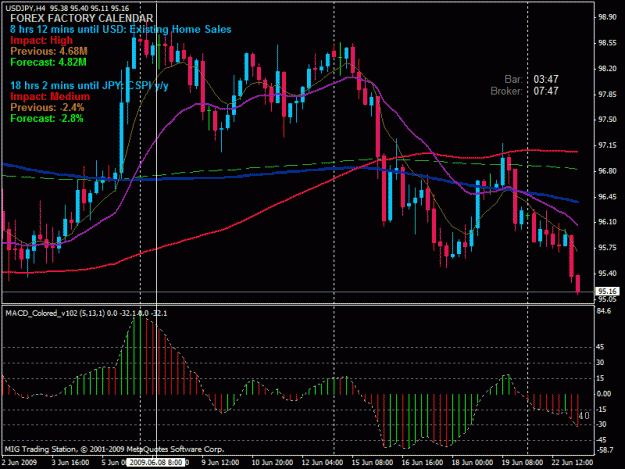Click the 'Forecast: -2.8%' value
This screenshot has height=469, width=625.
coord(47,119)
